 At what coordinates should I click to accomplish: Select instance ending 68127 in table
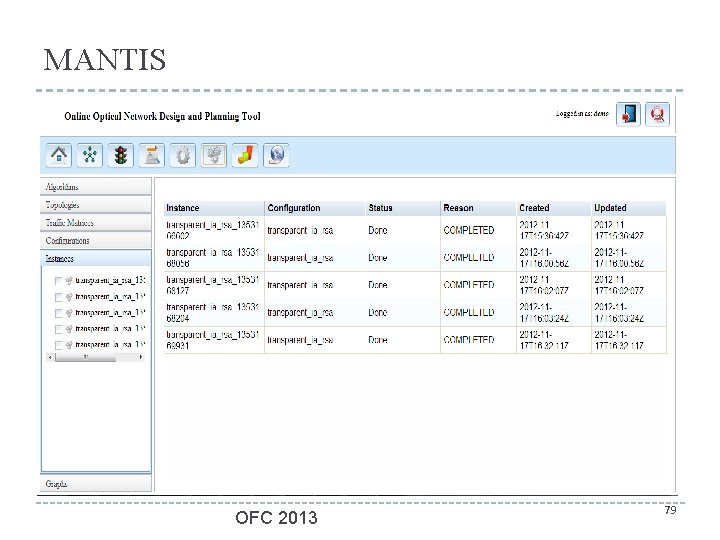[213, 285]
